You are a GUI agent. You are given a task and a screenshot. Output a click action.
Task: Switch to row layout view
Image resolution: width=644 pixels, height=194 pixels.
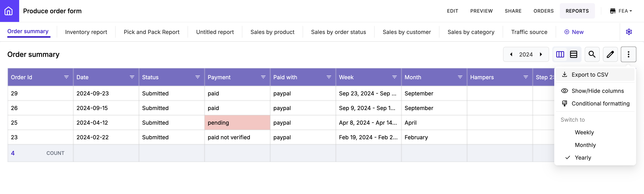point(573,54)
